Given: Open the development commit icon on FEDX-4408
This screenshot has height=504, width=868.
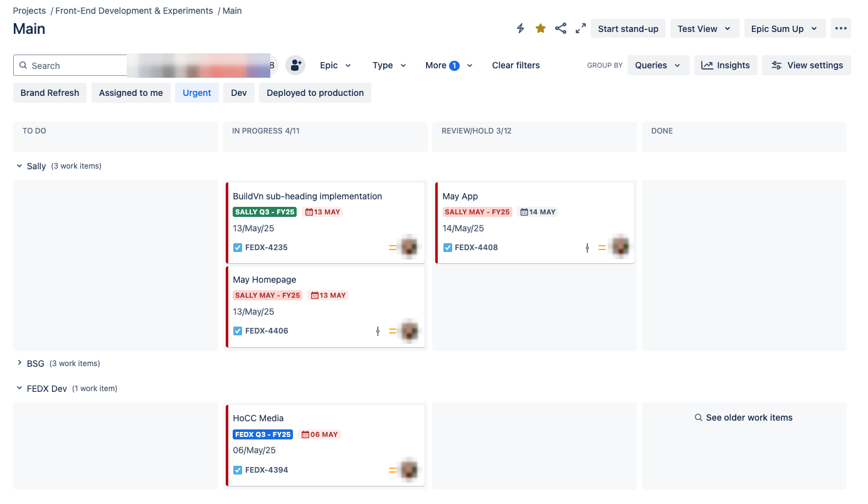Looking at the screenshot, I should tap(587, 248).
